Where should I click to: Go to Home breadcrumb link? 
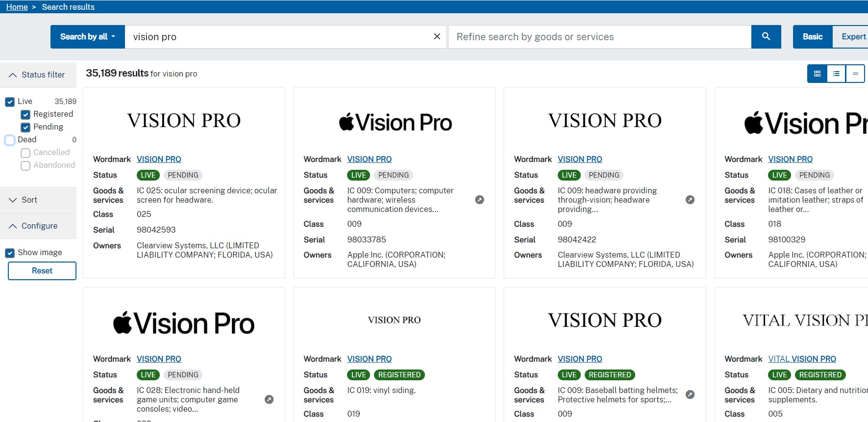click(17, 7)
